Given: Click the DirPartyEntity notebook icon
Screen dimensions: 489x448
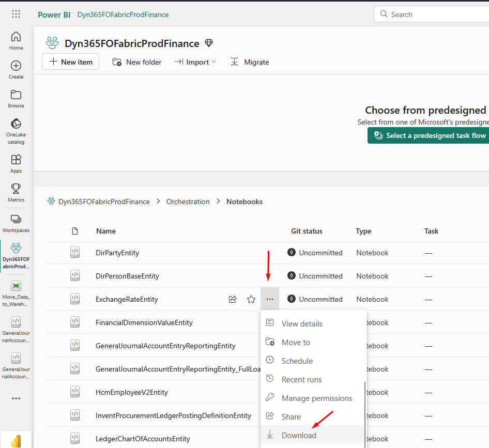Looking at the screenshot, I should [x=75, y=253].
